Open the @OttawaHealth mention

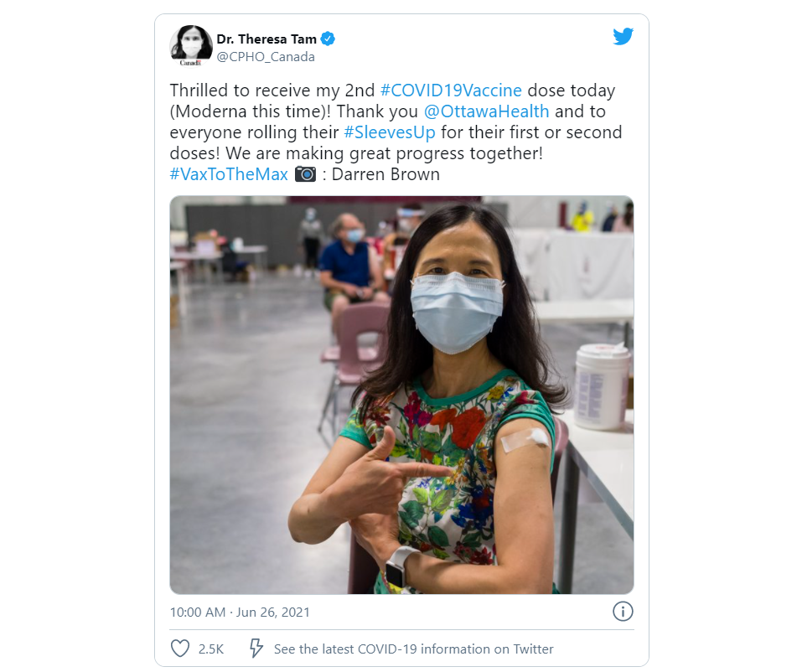(486, 111)
